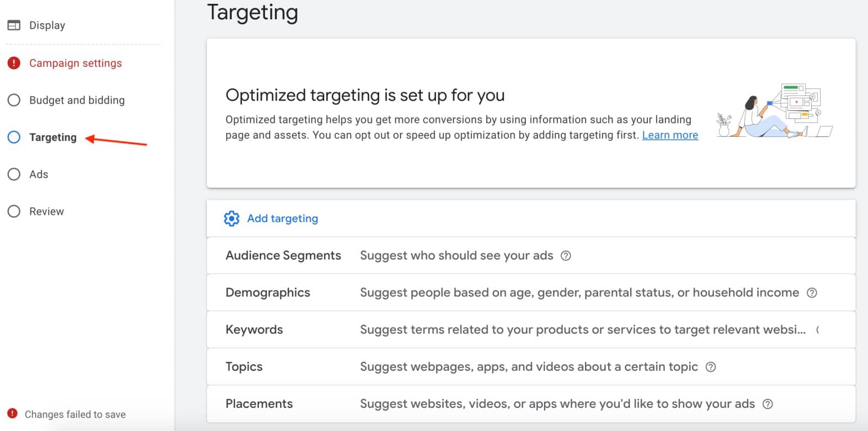This screenshot has height=431, width=868.
Task: Click the Optimized targeting is set up heading
Action: click(365, 95)
